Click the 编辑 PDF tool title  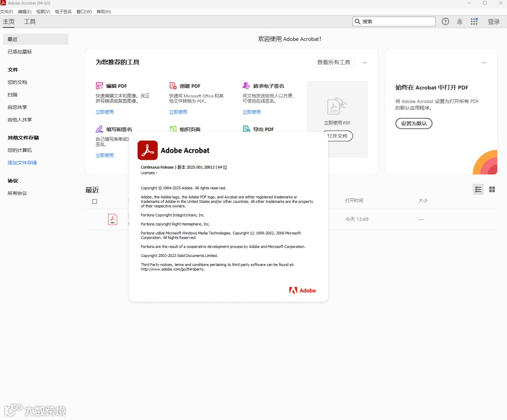click(116, 86)
